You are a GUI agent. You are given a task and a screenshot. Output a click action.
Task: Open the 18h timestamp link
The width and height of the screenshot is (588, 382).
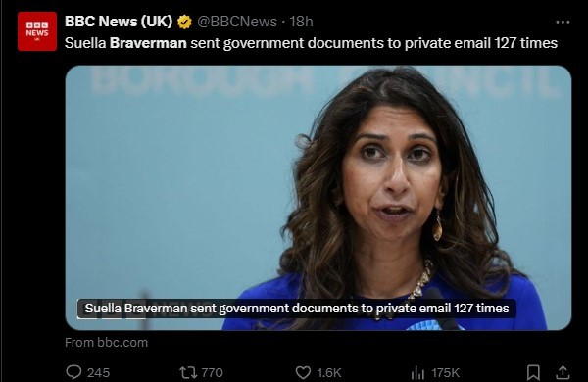pyautogui.click(x=301, y=22)
